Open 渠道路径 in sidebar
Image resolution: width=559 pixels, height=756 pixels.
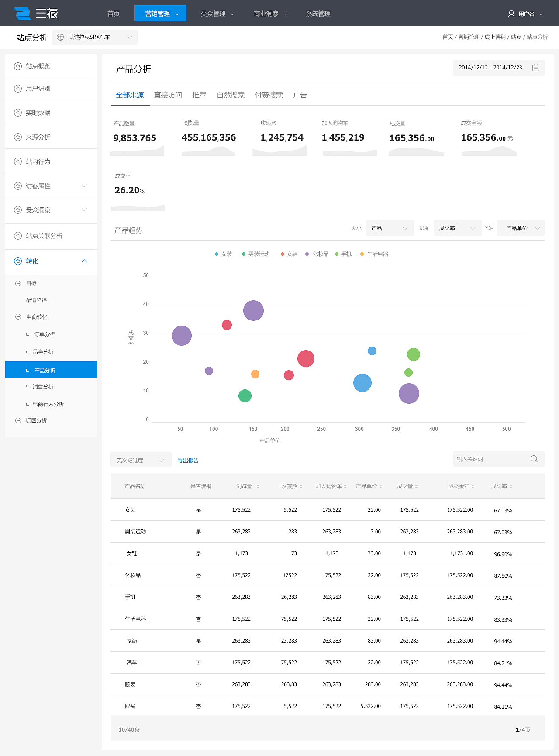click(x=36, y=300)
